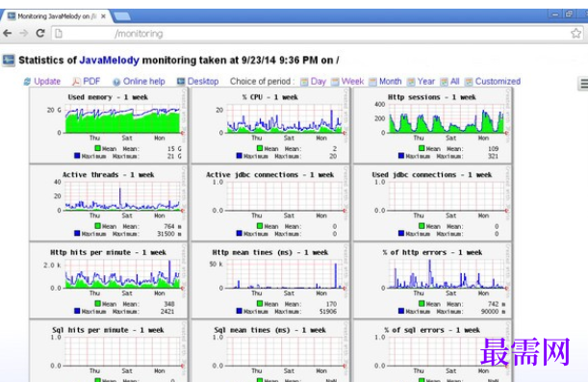Image resolution: width=588 pixels, height=382 pixels.
Task: Open the % CPU graph
Action: (x=270, y=126)
